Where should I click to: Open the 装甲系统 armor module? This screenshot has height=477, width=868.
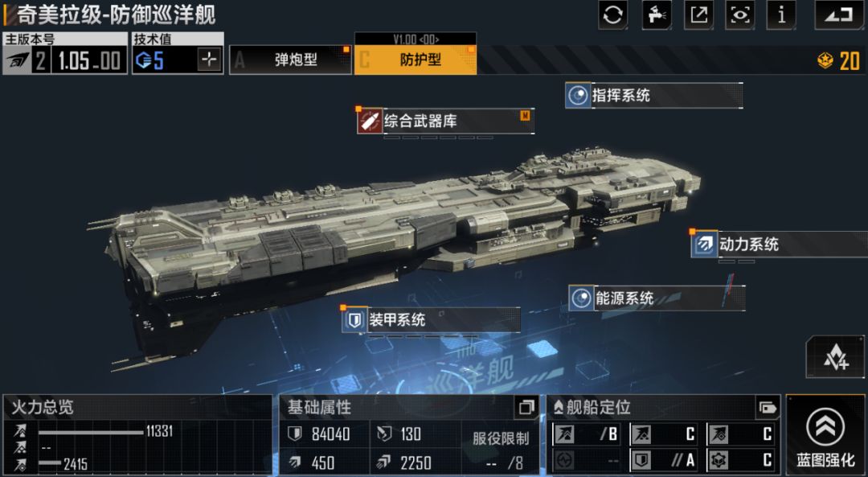pyautogui.click(x=431, y=320)
